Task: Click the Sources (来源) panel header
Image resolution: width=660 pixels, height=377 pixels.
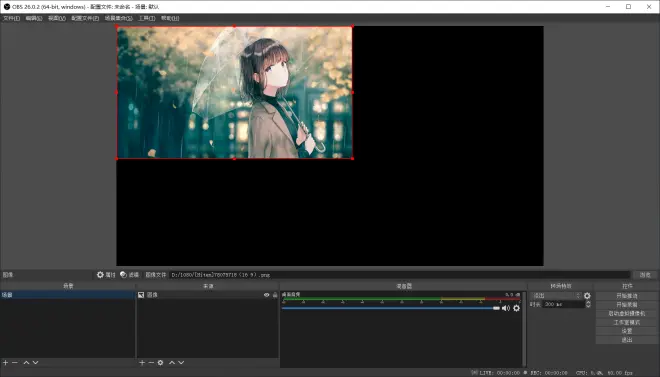Action: click(x=208, y=286)
